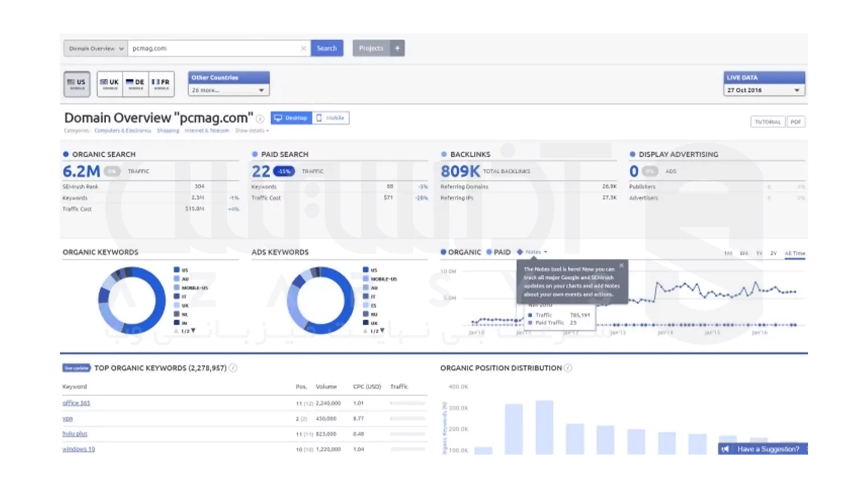Click the 22 paid search traffic value

point(261,171)
